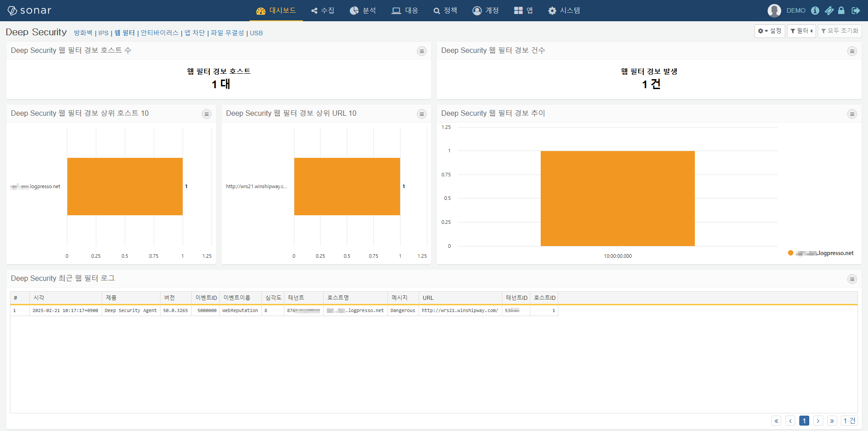Open the 대응 response menu
868x431 pixels.
pyautogui.click(x=405, y=10)
